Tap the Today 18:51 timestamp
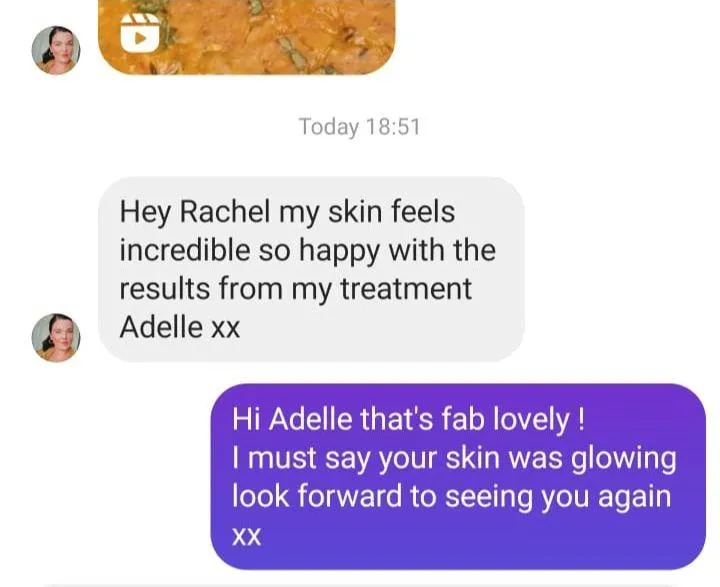720x587 pixels. [359, 126]
